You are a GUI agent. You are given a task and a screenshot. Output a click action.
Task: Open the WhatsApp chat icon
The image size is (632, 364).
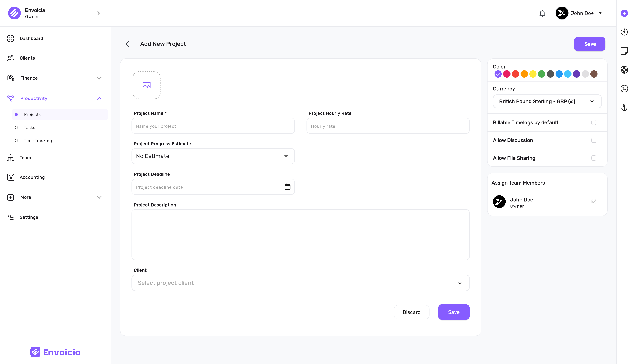pyautogui.click(x=624, y=89)
